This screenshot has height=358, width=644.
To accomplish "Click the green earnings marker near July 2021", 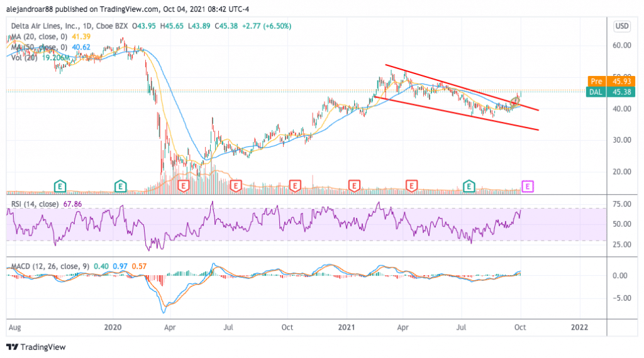I will point(469,187).
